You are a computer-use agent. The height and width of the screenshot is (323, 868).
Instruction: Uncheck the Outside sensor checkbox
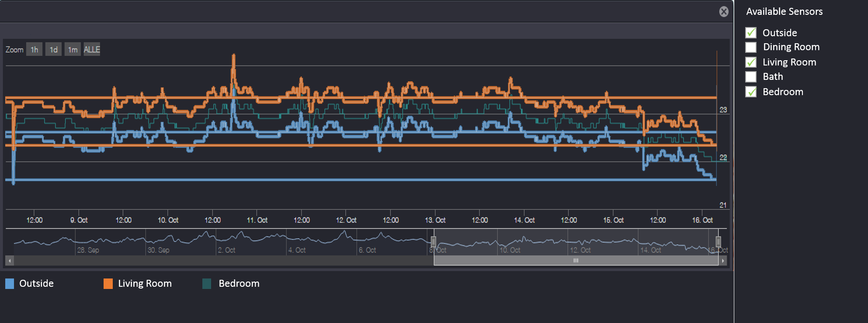point(751,33)
